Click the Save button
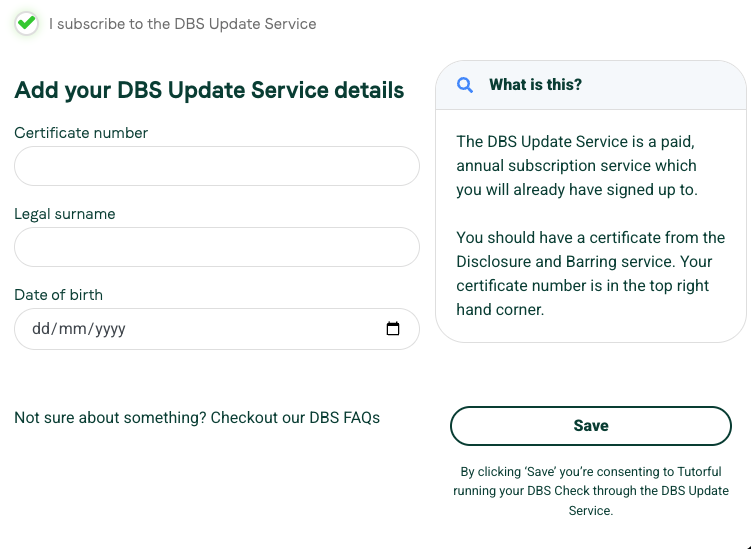 pos(591,426)
